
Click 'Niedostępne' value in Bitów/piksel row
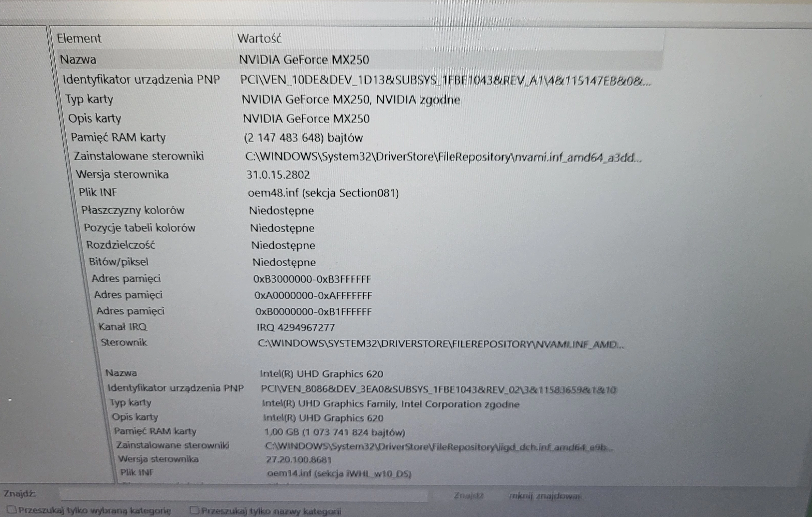point(284,263)
